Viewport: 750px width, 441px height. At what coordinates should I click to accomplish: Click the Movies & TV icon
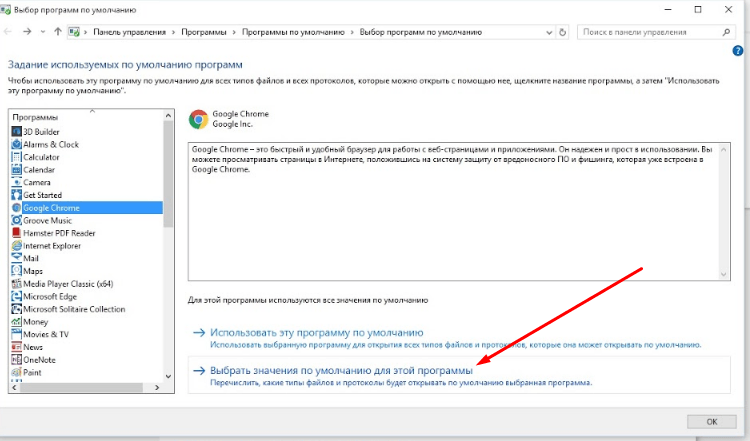(16, 334)
